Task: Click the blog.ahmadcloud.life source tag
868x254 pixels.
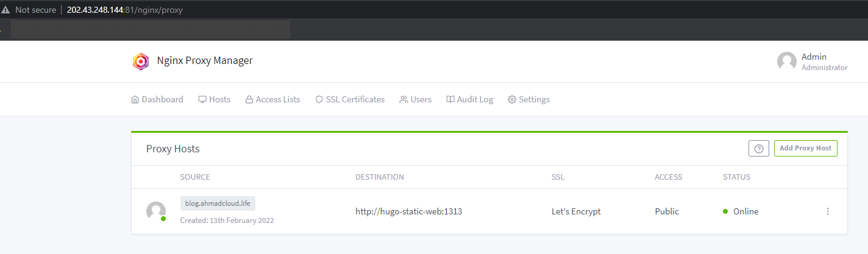Action: [218, 203]
